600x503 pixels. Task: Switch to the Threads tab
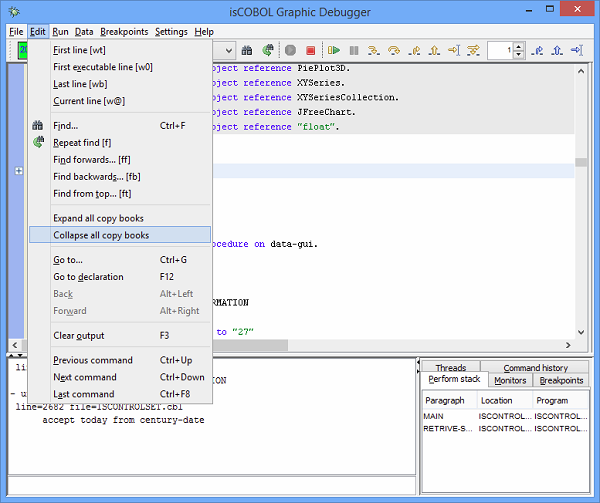click(450, 368)
